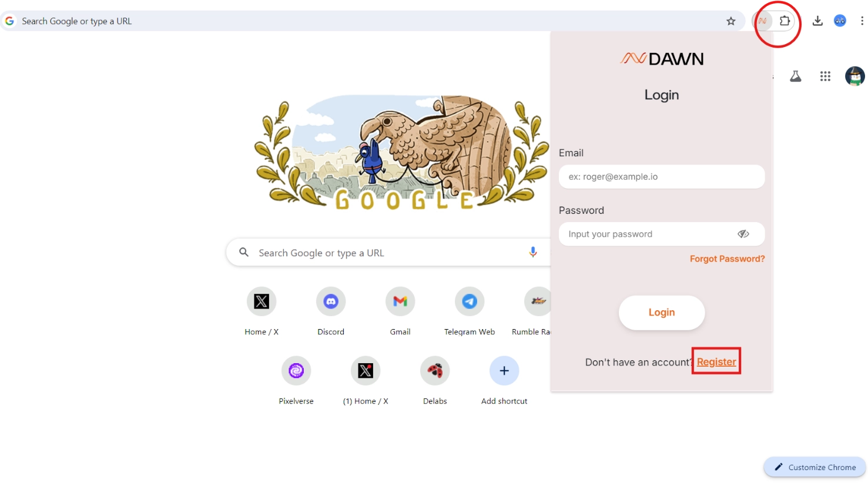
Task: Click the Google icon in address bar
Action: tap(9, 21)
